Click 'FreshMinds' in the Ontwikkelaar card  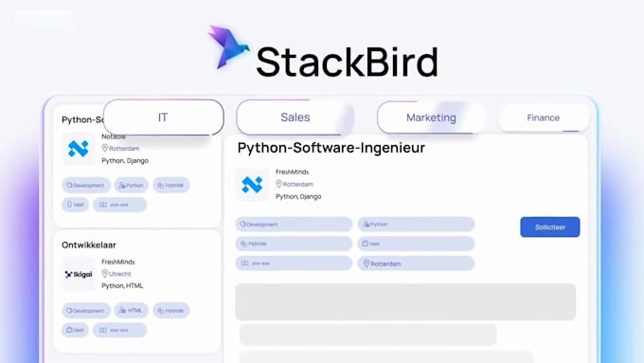click(118, 262)
